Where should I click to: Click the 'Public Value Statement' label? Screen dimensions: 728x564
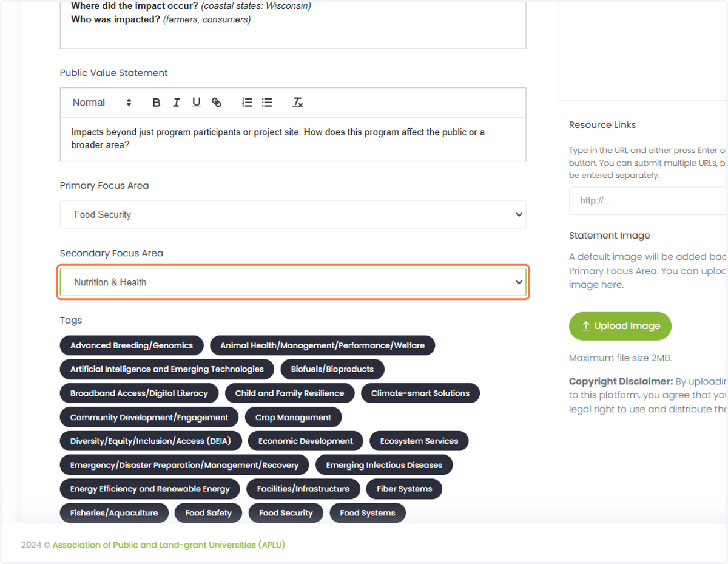113,73
